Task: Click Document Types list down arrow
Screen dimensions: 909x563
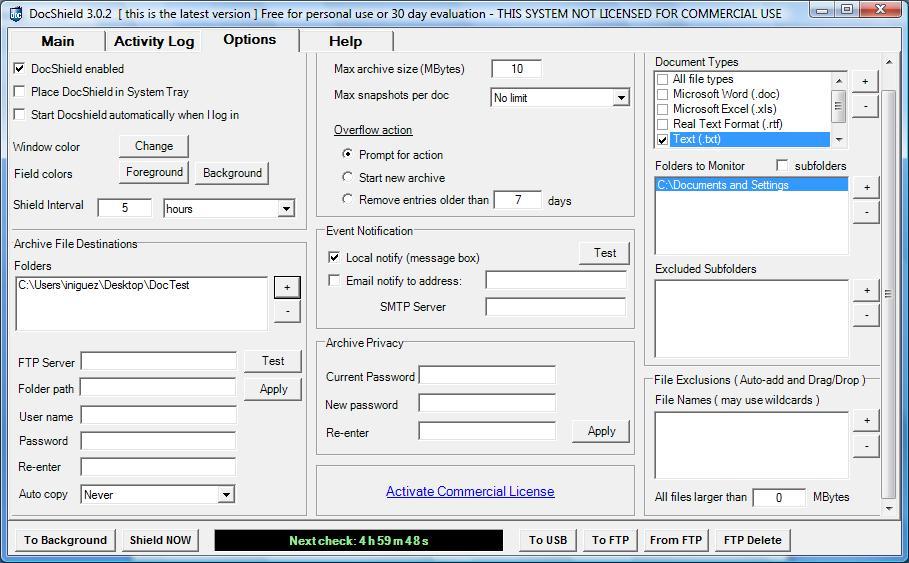Action: click(x=838, y=140)
